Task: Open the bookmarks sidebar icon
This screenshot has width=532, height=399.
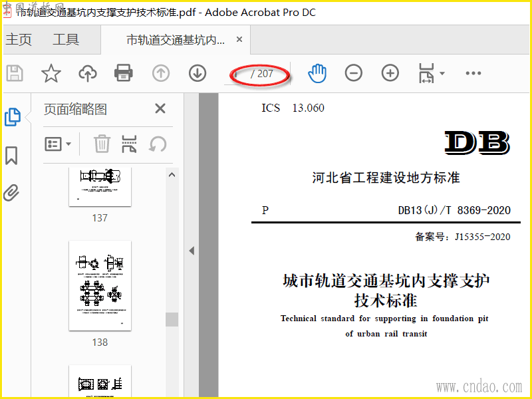Action: tap(11, 156)
